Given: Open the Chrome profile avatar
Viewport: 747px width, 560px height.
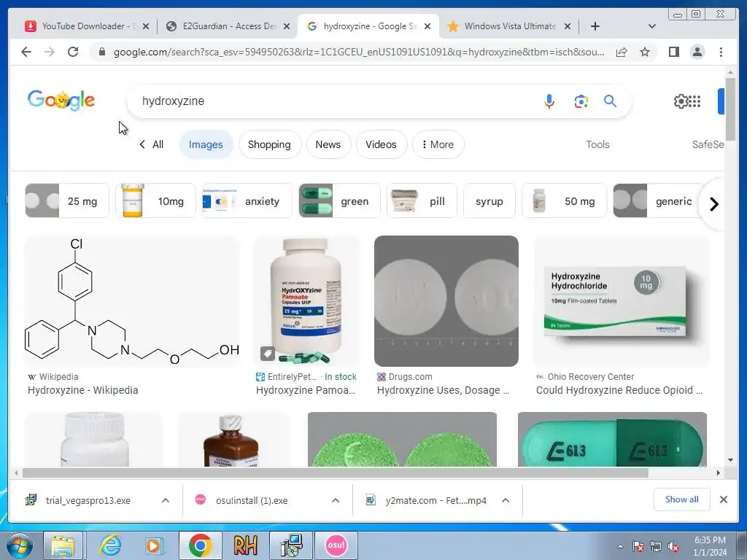Looking at the screenshot, I should click(x=697, y=52).
